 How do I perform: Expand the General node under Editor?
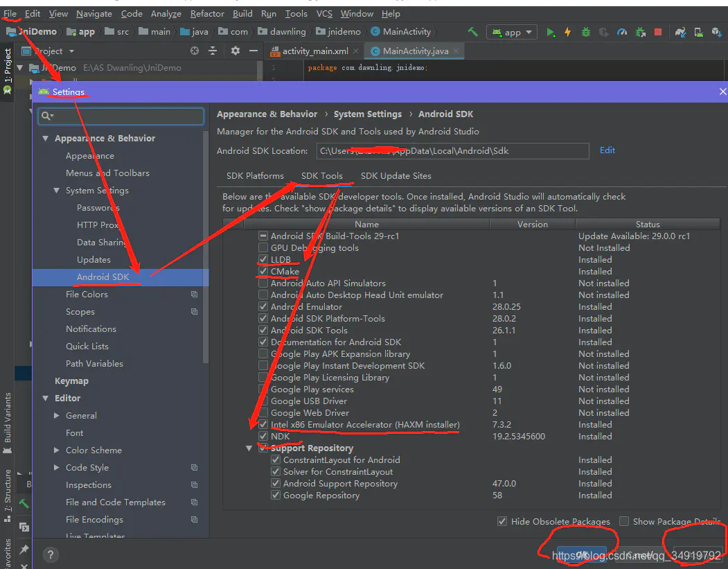click(x=57, y=415)
